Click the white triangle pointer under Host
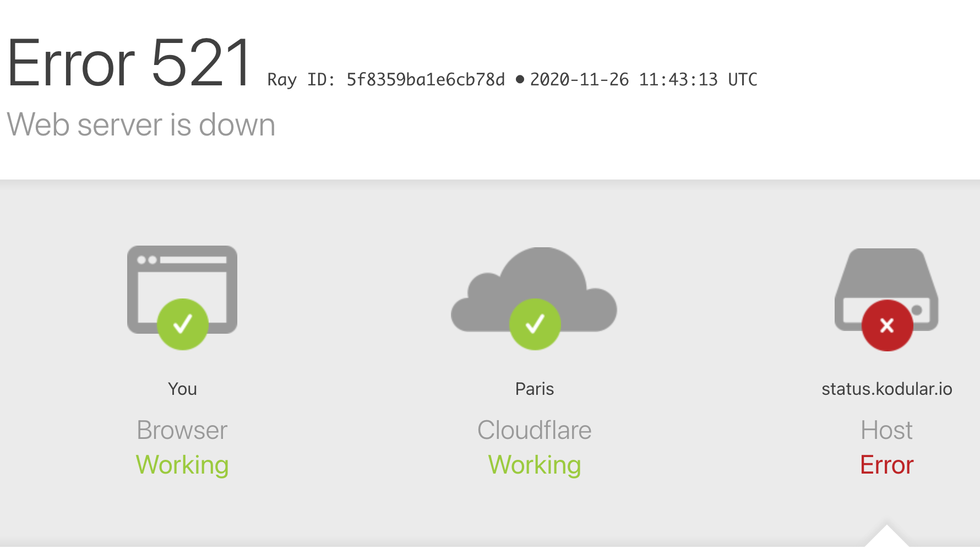The height and width of the screenshot is (554, 980). pos(886,536)
